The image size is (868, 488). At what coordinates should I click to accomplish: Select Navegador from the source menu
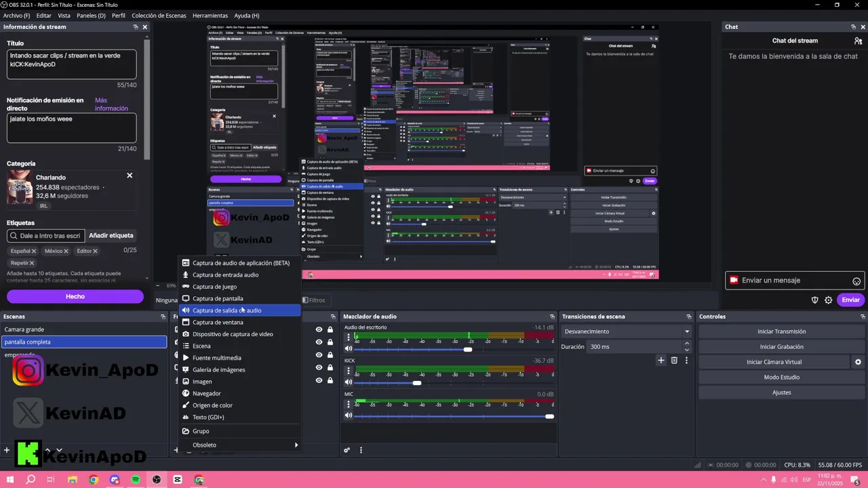[x=239, y=393]
